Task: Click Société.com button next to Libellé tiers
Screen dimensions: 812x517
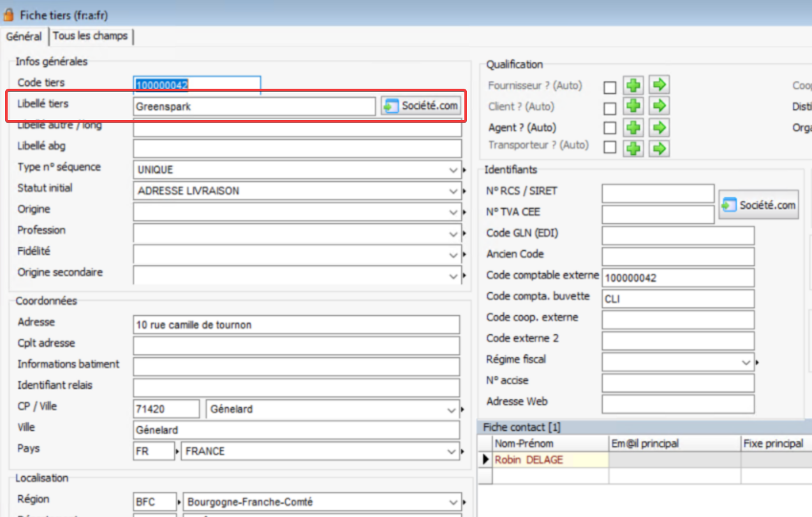Action: 421,106
